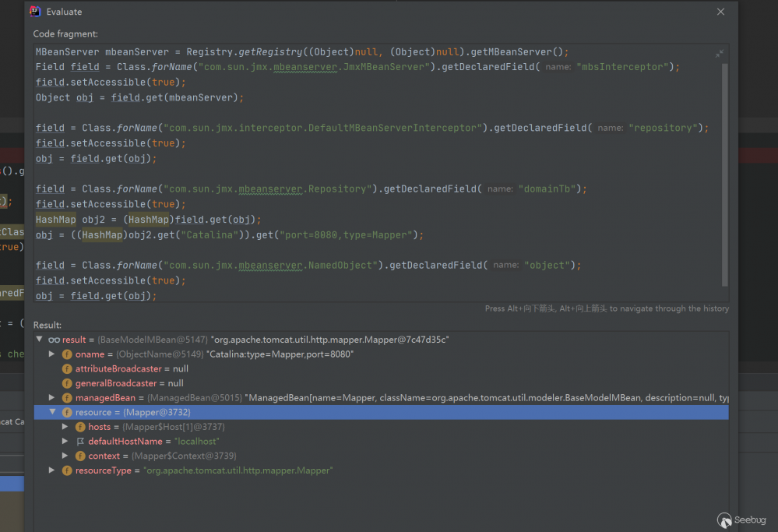
Task: Click the field icon beside managedBean
Action: tap(67, 398)
